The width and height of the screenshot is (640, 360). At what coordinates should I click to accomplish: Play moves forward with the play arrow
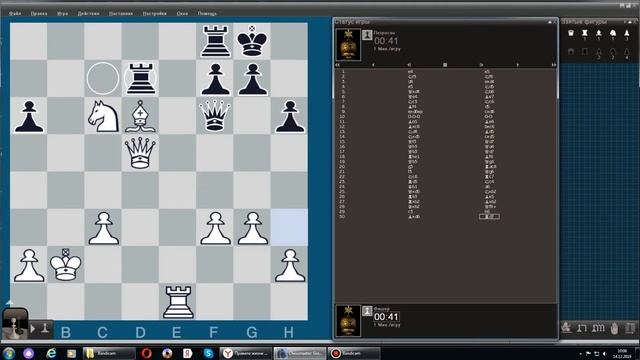481,64
